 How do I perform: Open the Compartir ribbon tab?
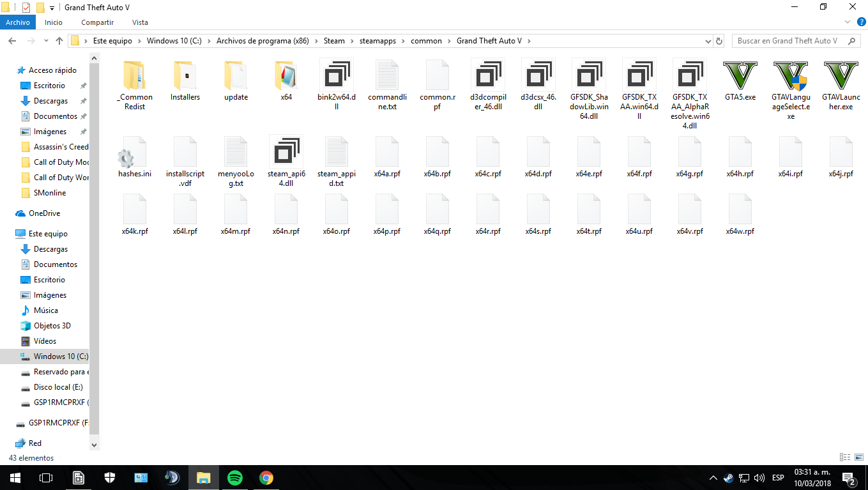tap(97, 22)
